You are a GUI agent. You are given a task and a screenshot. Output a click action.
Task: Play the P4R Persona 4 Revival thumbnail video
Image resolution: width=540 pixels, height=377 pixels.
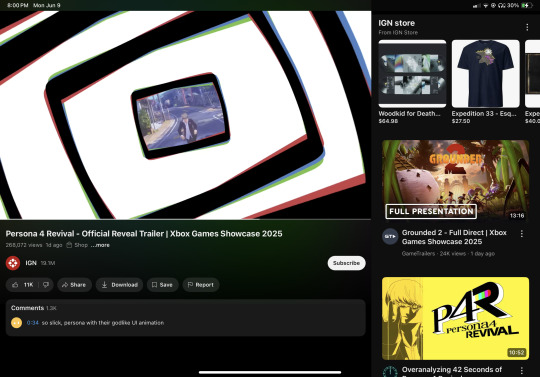[455, 318]
